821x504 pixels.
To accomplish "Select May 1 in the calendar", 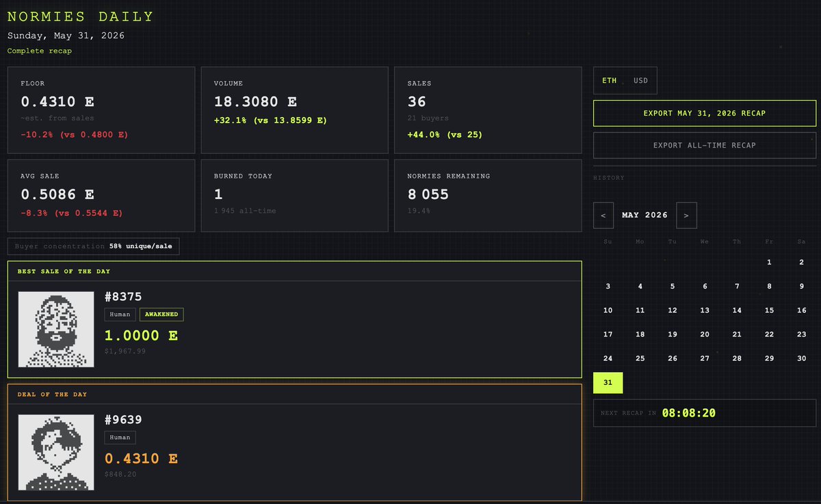I will [769, 262].
